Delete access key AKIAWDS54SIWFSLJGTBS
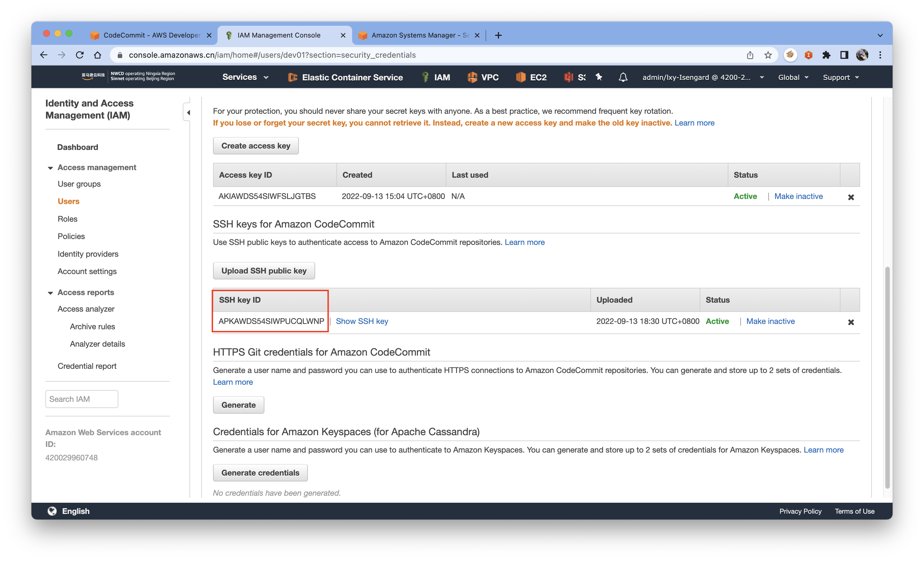 [x=851, y=197]
